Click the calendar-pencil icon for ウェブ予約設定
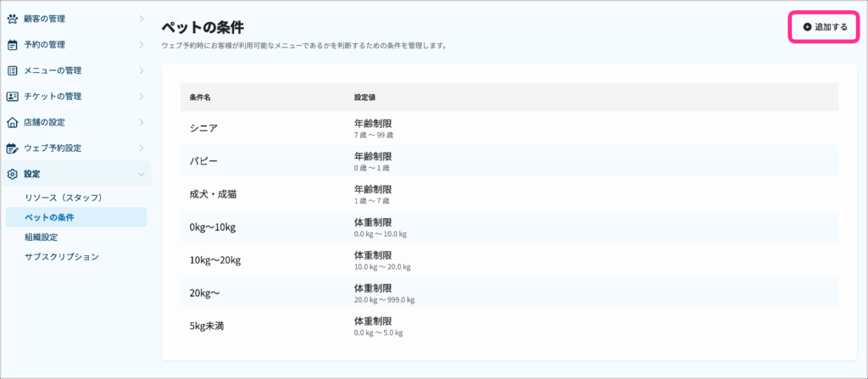The height and width of the screenshot is (379, 868). point(12,148)
